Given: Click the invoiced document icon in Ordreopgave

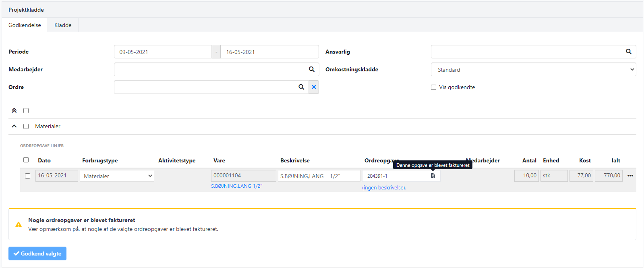Looking at the screenshot, I should click(433, 176).
